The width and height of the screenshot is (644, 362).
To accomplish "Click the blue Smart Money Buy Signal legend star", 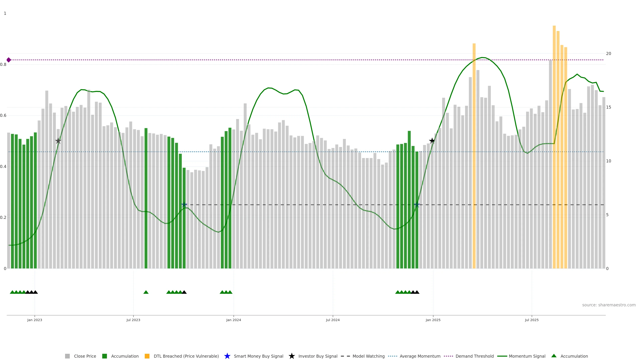I will [227, 356].
